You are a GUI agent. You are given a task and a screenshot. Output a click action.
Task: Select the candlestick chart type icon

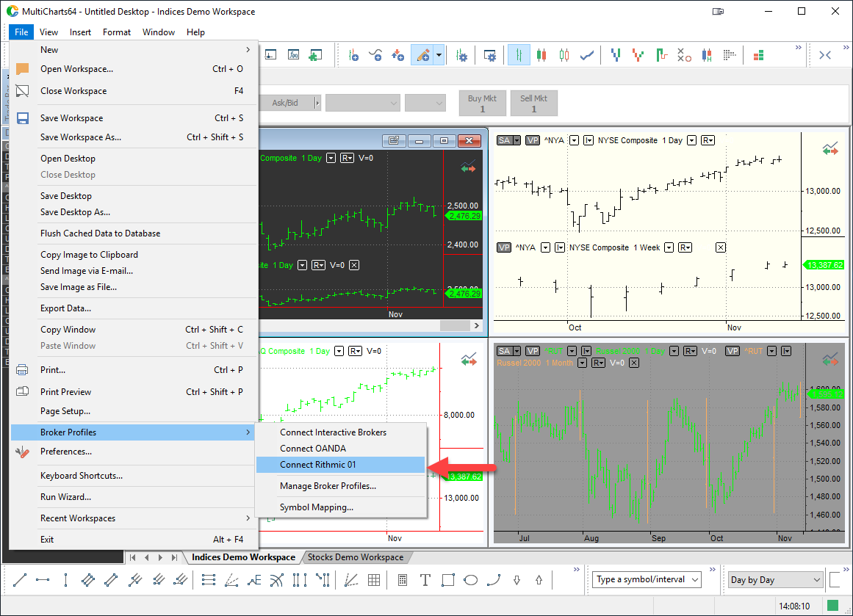[x=542, y=55]
